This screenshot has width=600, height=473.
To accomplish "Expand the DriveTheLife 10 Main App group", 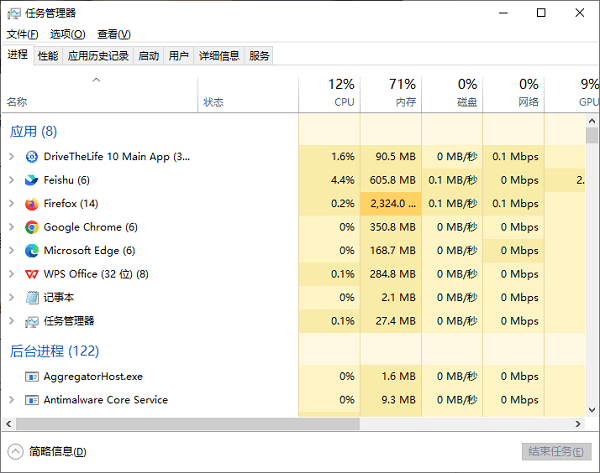I will tap(11, 157).
